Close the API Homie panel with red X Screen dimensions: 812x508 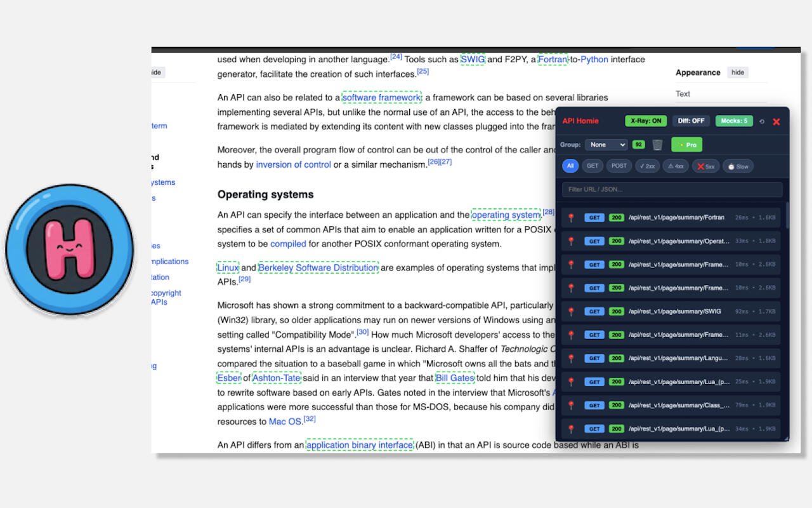pyautogui.click(x=776, y=121)
